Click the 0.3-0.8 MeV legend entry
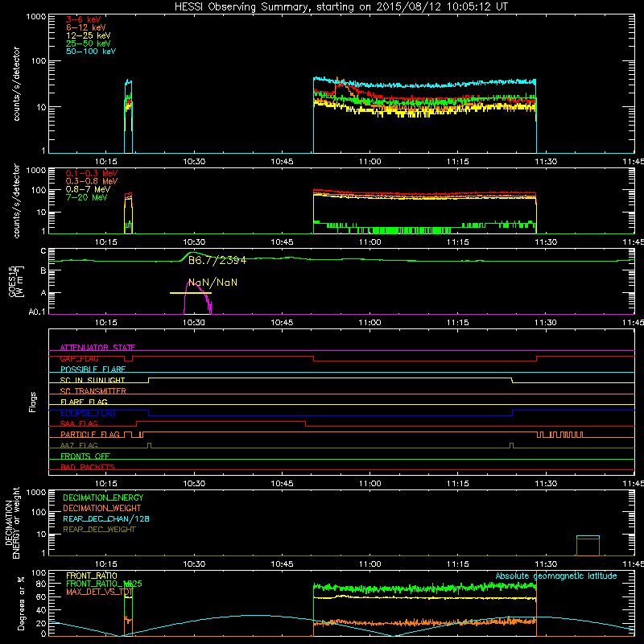 point(92,181)
